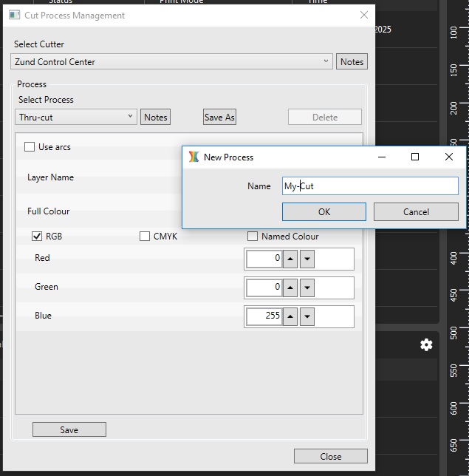
Task: Toggle the Use arcs checkbox
Action: pyautogui.click(x=30, y=147)
